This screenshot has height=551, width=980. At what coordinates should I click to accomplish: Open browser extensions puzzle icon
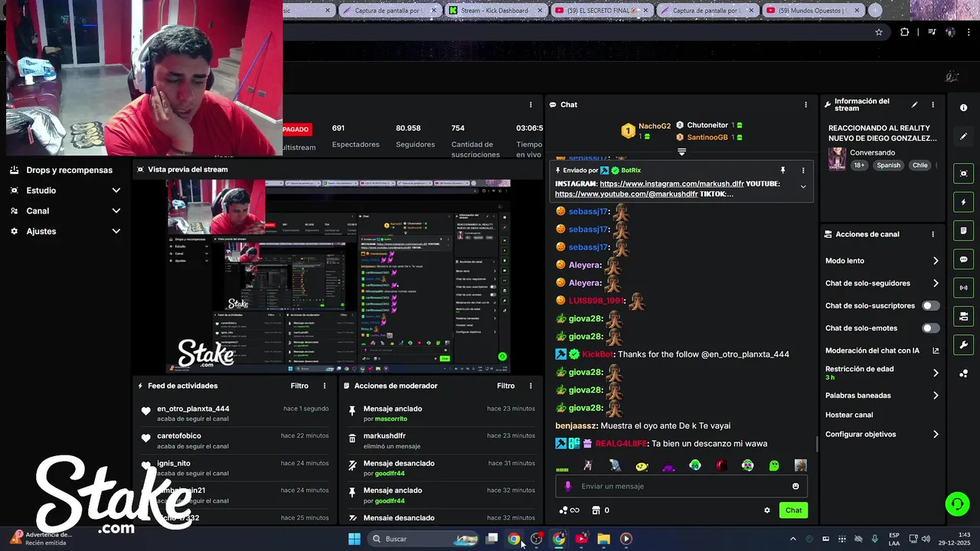905,32
